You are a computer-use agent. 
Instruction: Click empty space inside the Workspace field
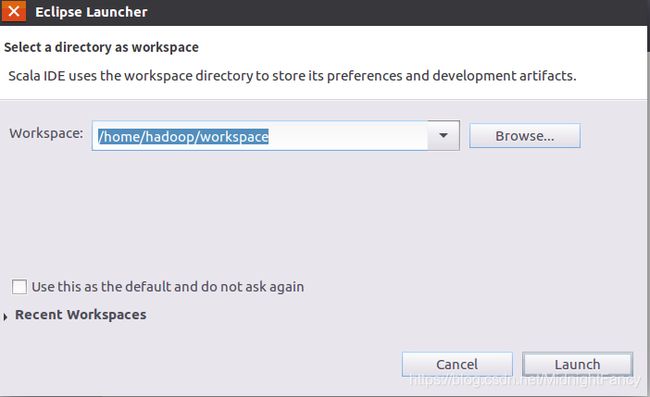pyautogui.click(x=348, y=136)
